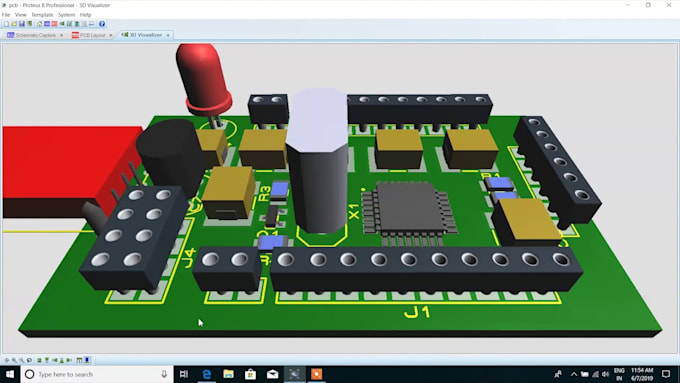Open the System menu
Screen dimensions: 680x383
click(x=66, y=15)
